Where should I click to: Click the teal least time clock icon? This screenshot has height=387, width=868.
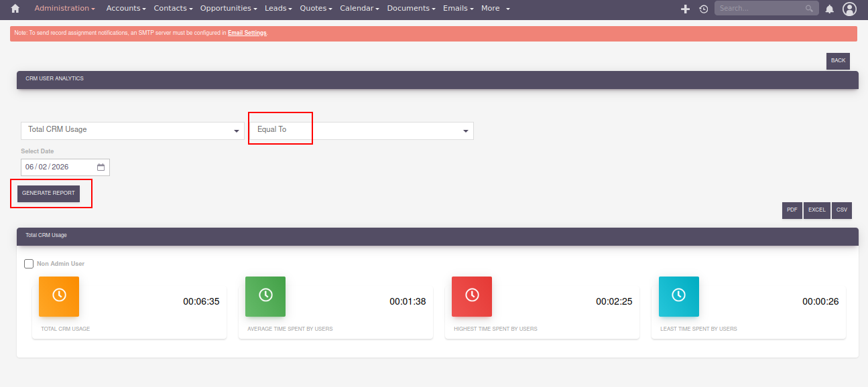(678, 296)
